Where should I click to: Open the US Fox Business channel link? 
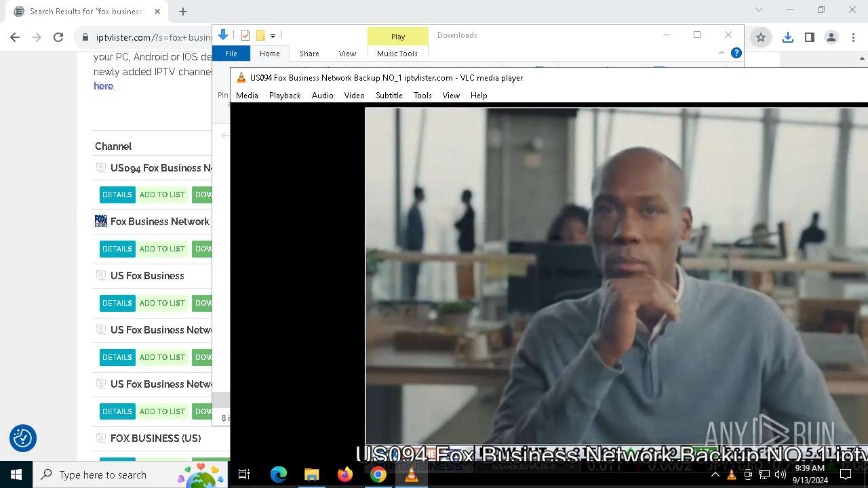[147, 276]
